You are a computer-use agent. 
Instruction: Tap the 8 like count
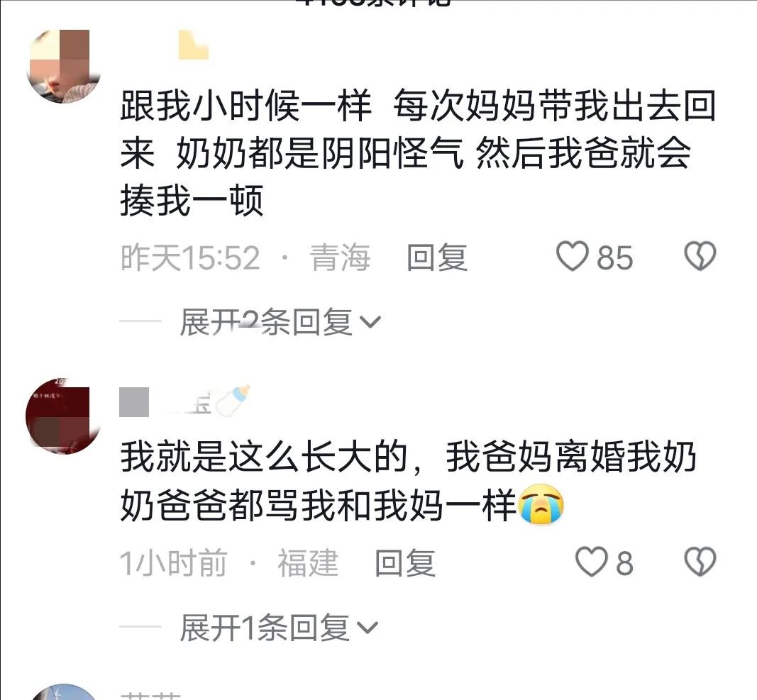click(624, 563)
